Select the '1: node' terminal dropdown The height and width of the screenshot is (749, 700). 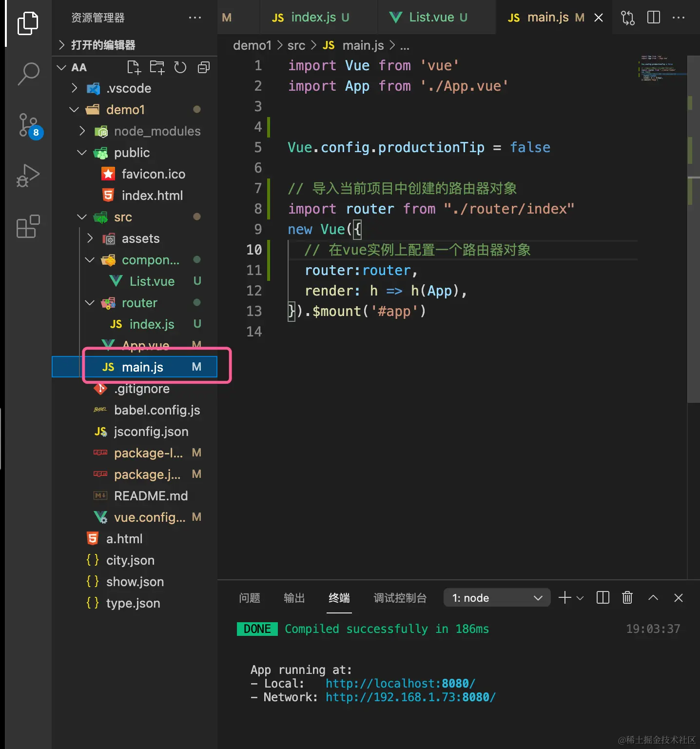click(497, 598)
